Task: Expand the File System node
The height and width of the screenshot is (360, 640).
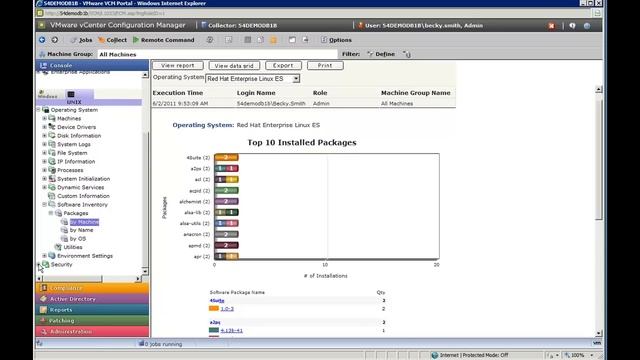Action: tap(44, 153)
